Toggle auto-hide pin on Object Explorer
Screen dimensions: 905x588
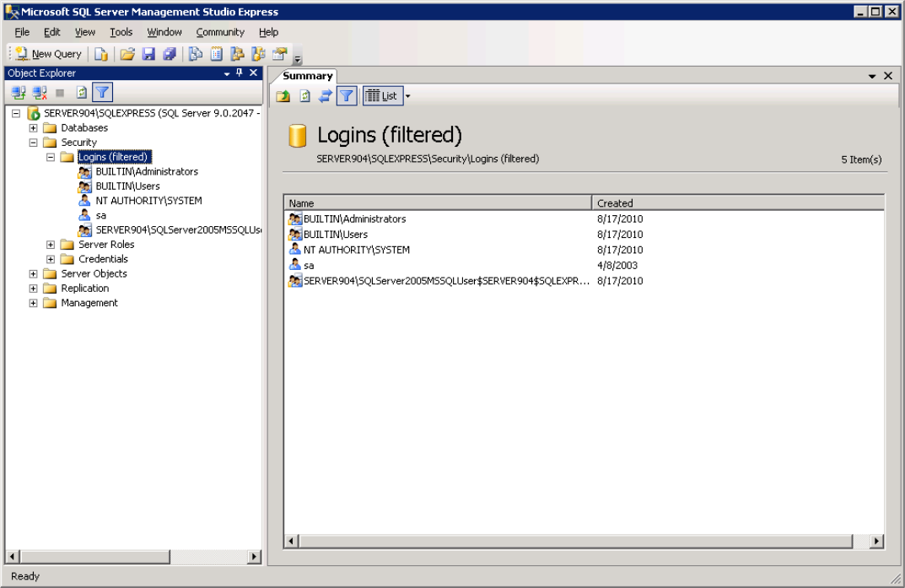[x=239, y=73]
